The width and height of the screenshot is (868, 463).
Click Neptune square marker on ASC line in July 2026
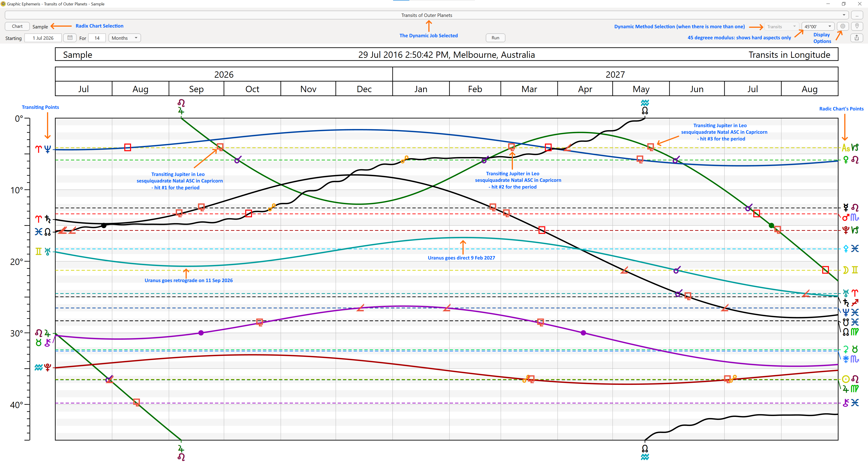coord(127,147)
